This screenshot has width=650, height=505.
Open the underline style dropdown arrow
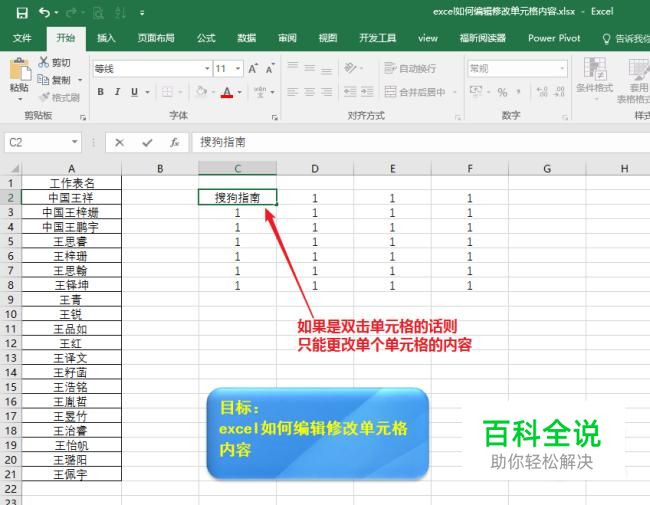pyautogui.click(x=148, y=92)
